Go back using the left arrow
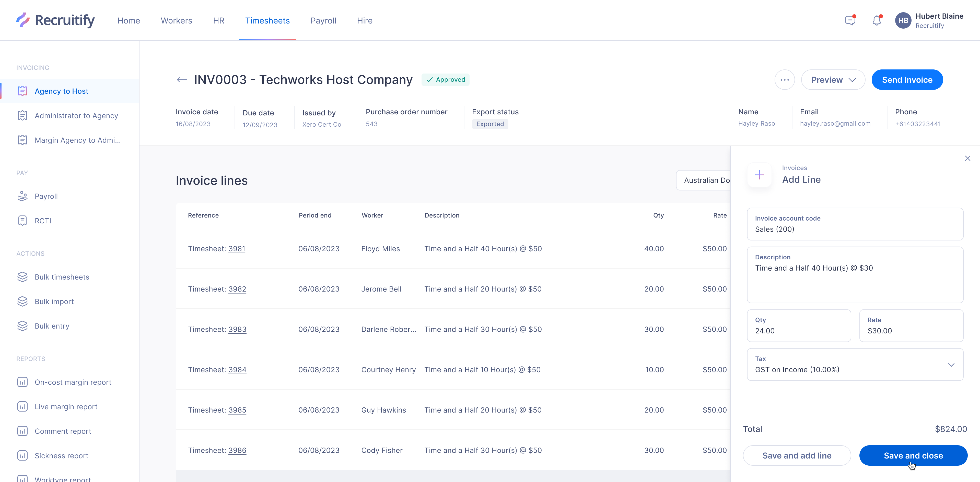980x482 pixels. click(x=182, y=79)
